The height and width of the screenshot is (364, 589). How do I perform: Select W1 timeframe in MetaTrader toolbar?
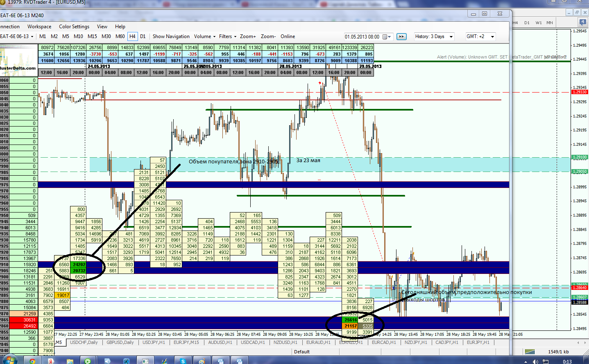point(538,23)
